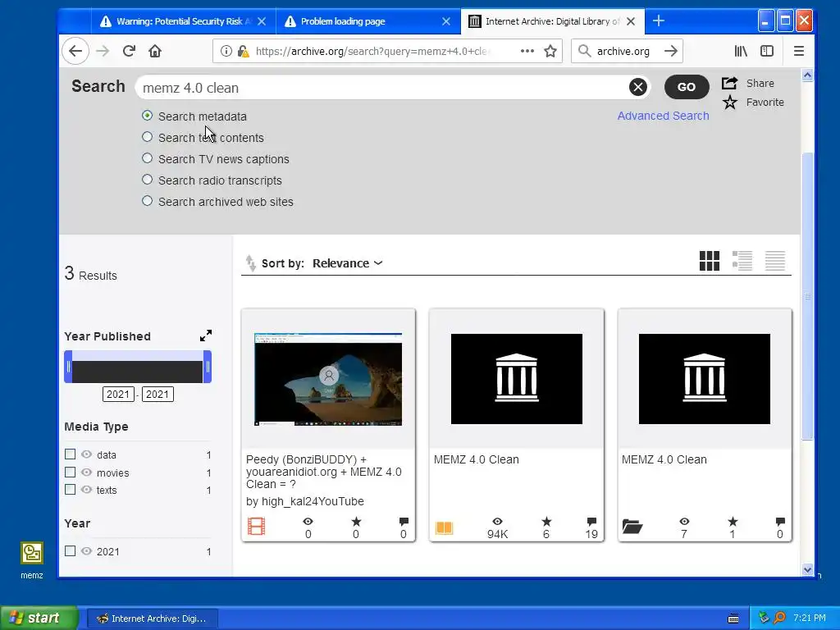Image resolution: width=840 pixels, height=630 pixels.
Task: Open the high_kal24YouTube uploader link
Action: [x=313, y=501]
